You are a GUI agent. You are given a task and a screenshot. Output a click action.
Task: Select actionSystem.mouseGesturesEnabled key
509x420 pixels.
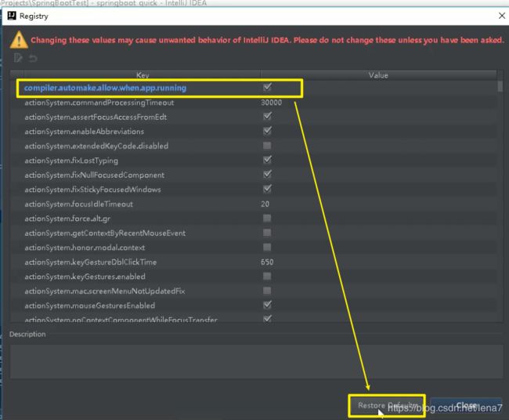[90, 306]
